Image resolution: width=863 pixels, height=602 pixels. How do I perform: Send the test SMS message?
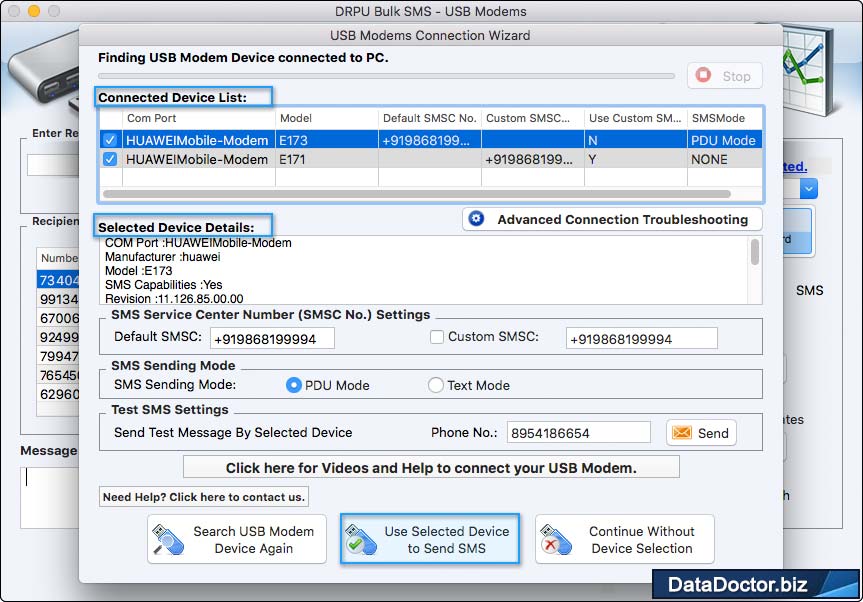click(x=701, y=433)
